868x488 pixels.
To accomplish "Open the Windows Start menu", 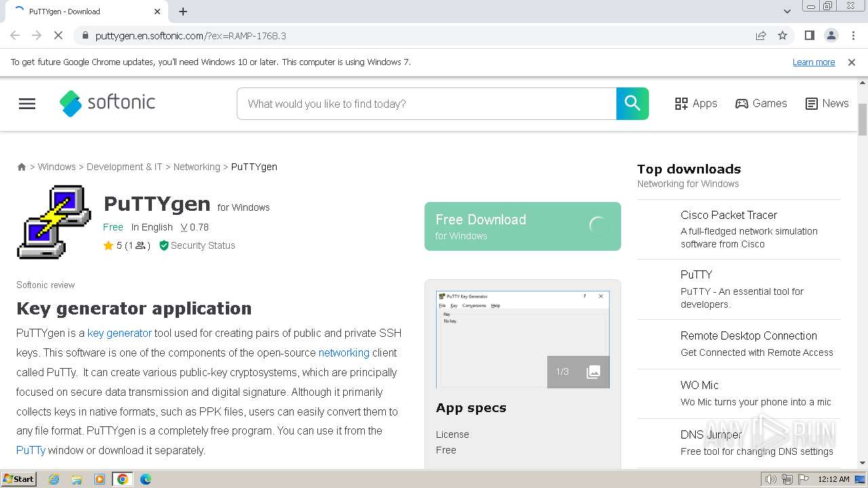I will (x=19, y=479).
